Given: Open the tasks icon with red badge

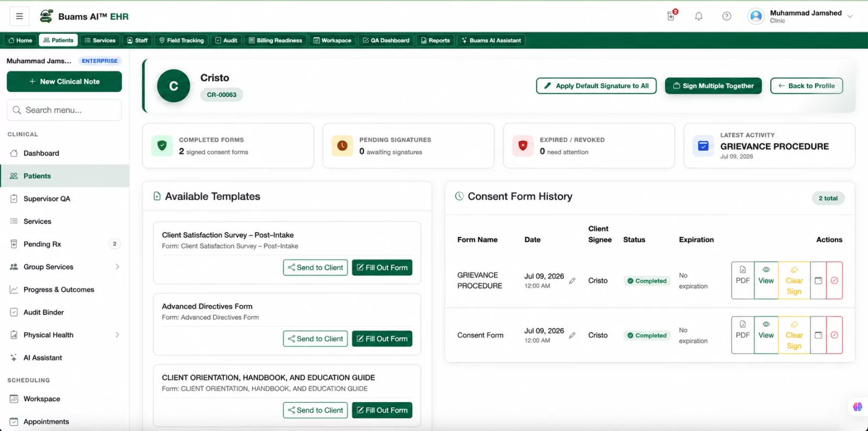Looking at the screenshot, I should (x=672, y=16).
